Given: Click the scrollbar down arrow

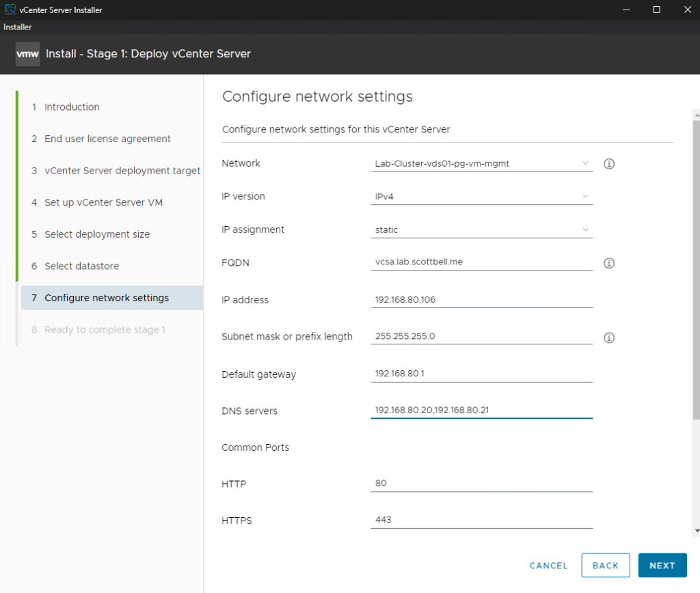Looking at the screenshot, I should pyautogui.click(x=696, y=530).
